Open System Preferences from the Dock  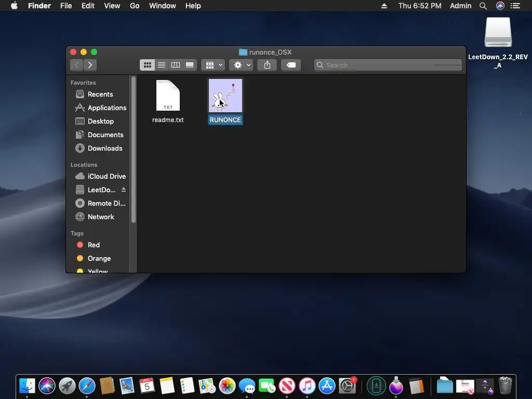tap(347, 386)
